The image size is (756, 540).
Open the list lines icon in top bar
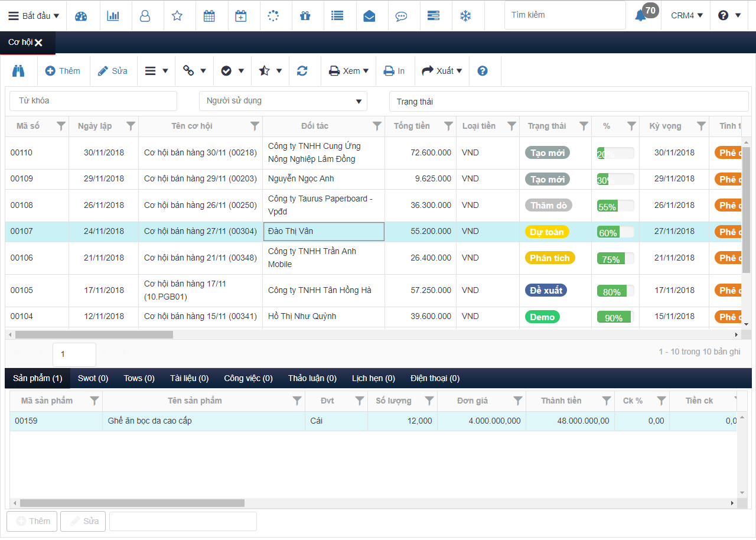click(x=337, y=16)
